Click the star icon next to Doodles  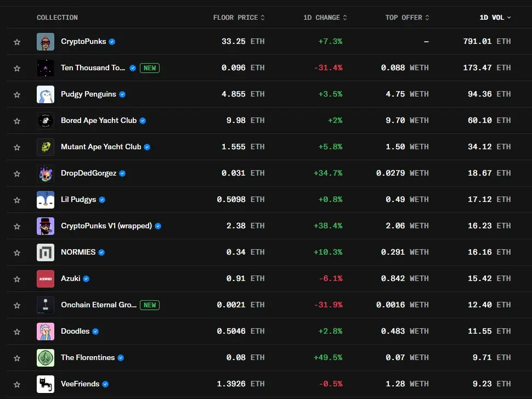click(x=17, y=331)
